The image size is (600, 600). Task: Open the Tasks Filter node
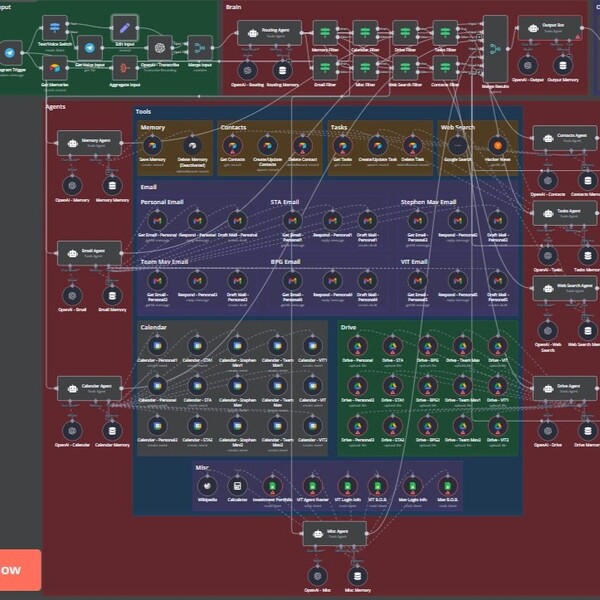pos(445,33)
